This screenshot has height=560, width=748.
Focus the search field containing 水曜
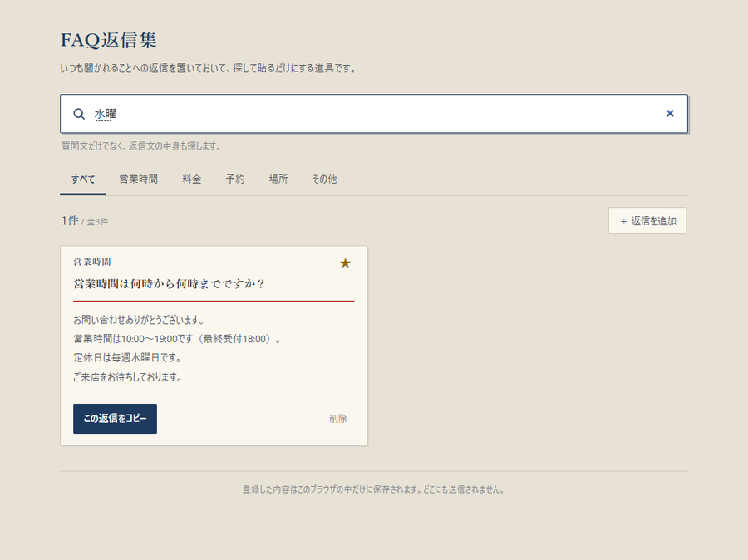pos(374,114)
